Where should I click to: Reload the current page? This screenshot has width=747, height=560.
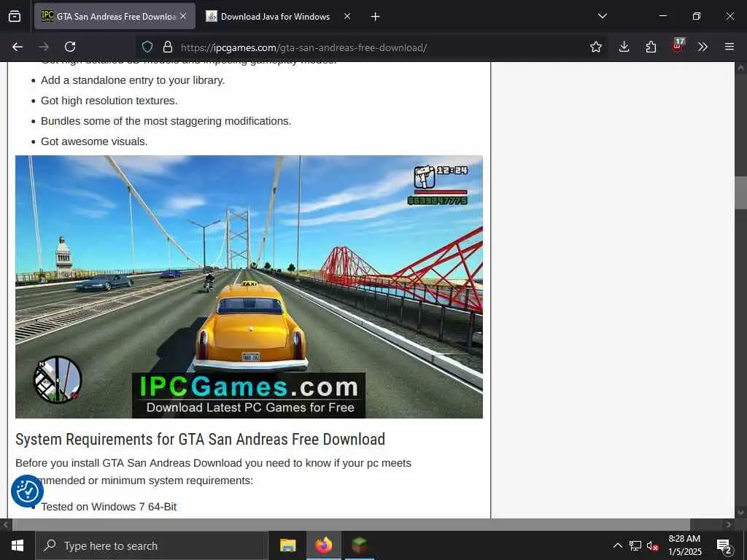[x=70, y=47]
